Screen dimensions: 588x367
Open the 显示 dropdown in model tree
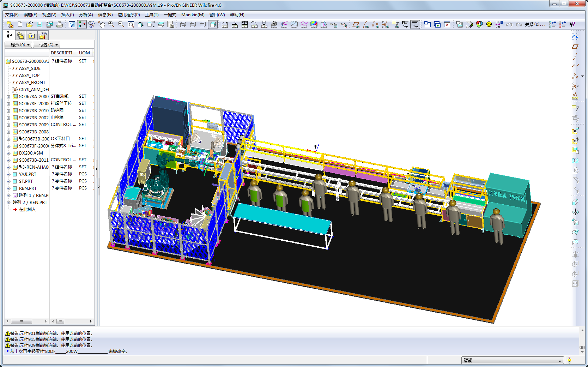click(18, 45)
